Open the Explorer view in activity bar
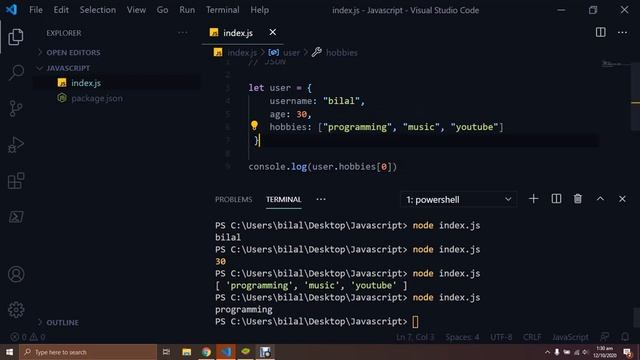Viewport: 640px width, 360px height. (x=16, y=37)
